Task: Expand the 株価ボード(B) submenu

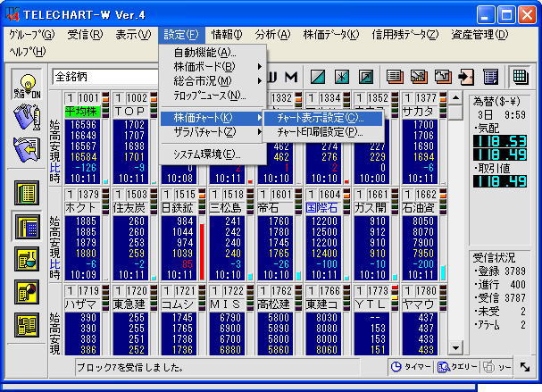Action: click(x=213, y=67)
